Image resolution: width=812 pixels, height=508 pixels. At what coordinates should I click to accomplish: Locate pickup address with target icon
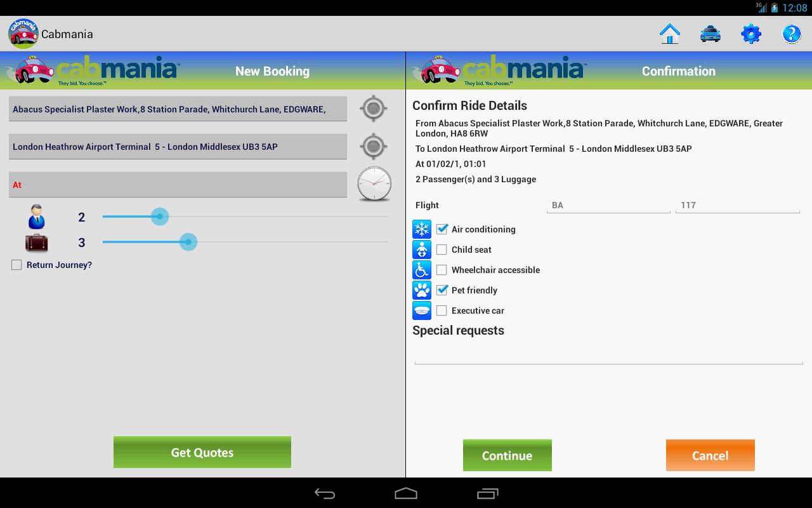pos(374,109)
